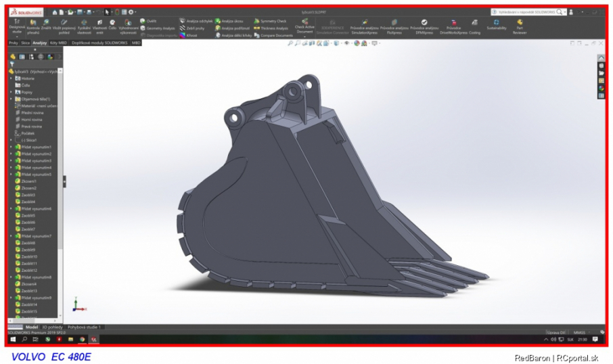Toggle Křivost curvature display
Viewport: 613px width, 364px height.
pos(189,35)
